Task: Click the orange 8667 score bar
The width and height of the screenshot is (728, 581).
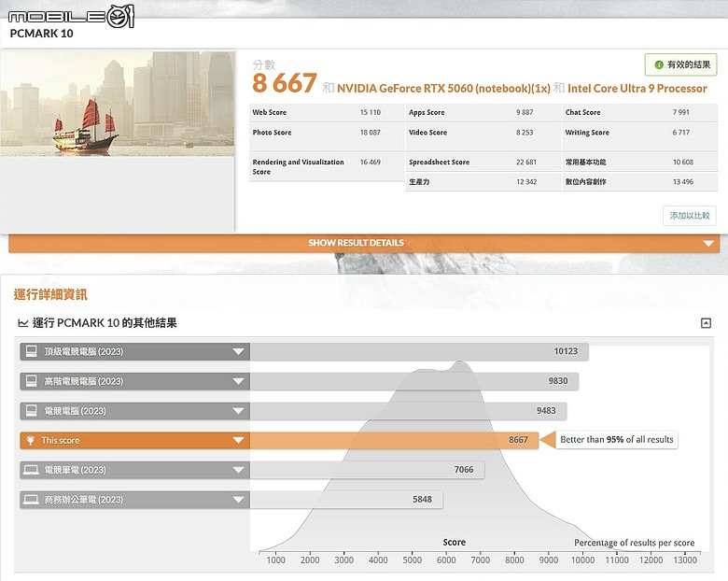Action: [394, 440]
